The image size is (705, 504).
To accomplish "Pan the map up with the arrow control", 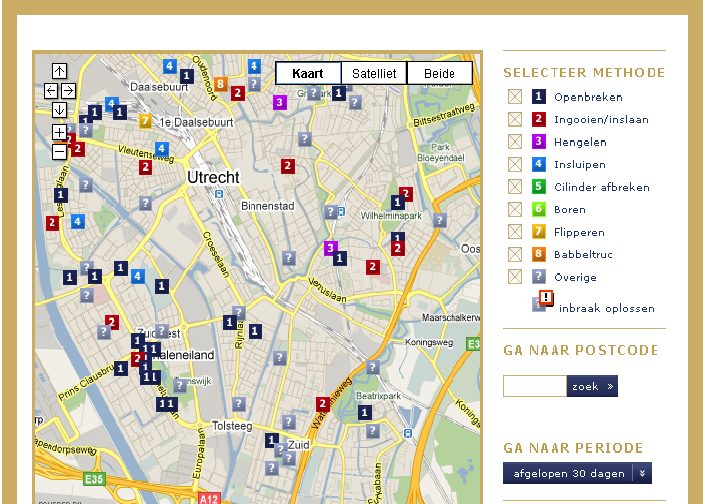I will [59, 71].
